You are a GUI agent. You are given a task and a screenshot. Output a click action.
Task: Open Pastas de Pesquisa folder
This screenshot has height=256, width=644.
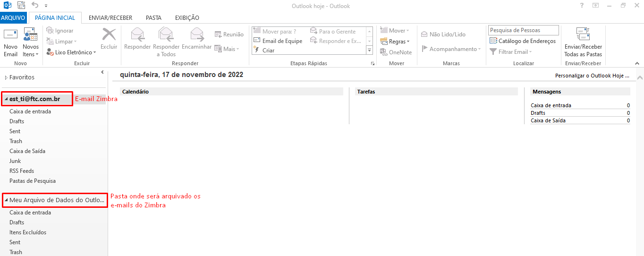33,181
